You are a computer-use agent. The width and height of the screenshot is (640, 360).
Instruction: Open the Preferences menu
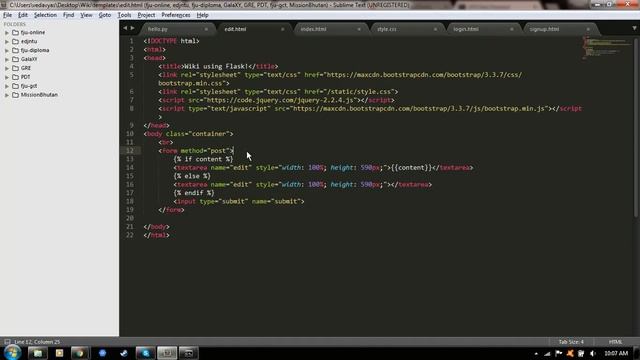[x=176, y=15]
